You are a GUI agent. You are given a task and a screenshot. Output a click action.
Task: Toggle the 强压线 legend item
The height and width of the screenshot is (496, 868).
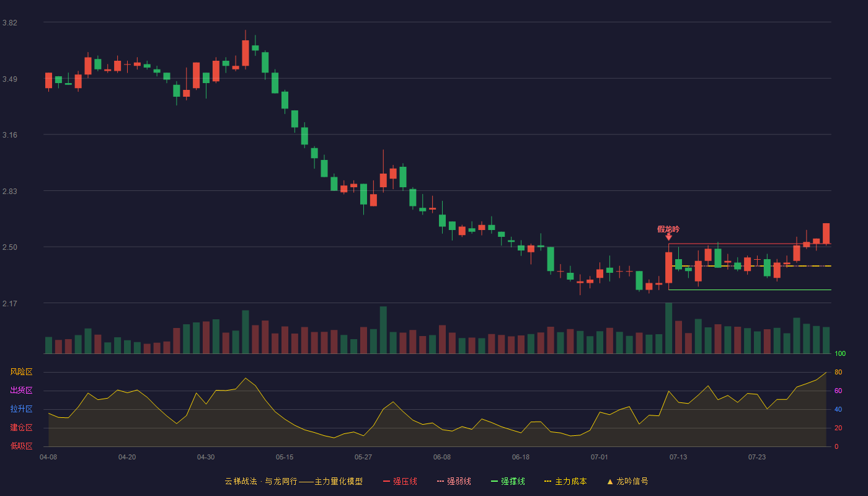(x=400, y=481)
